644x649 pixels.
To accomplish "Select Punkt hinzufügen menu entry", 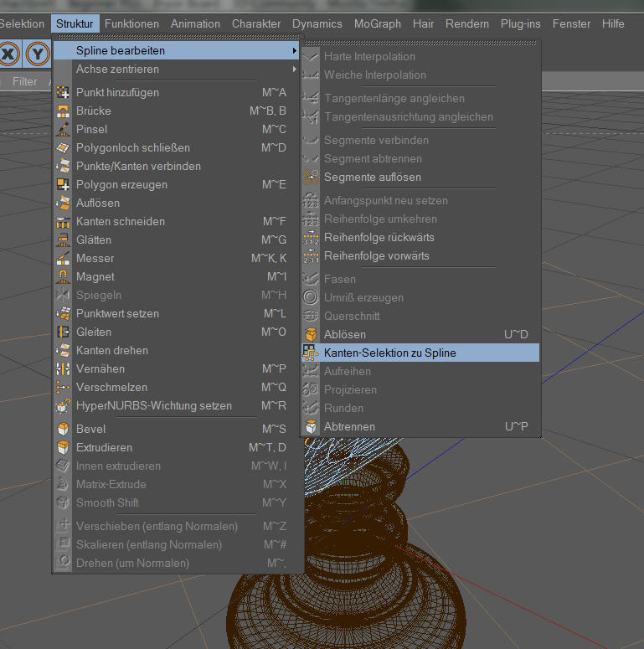I will tap(178, 92).
